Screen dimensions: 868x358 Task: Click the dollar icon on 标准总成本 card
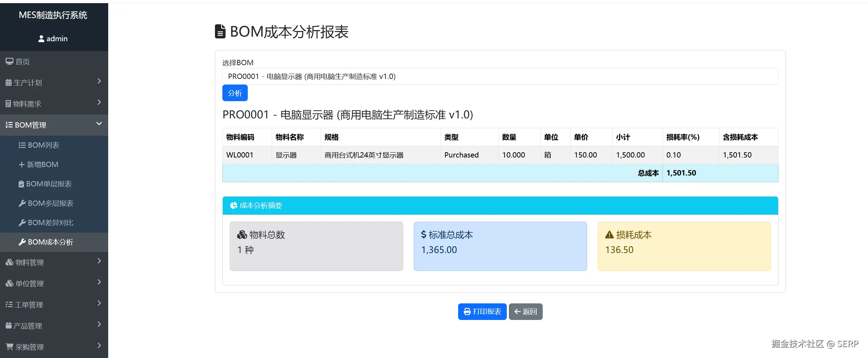pos(424,235)
